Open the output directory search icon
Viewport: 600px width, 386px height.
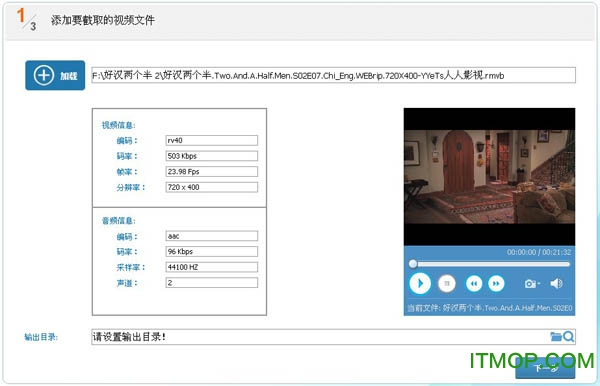pyautogui.click(x=568, y=337)
